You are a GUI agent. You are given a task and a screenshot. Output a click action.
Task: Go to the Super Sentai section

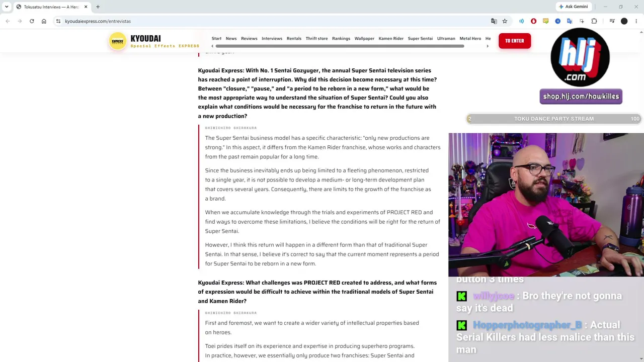pyautogui.click(x=420, y=38)
